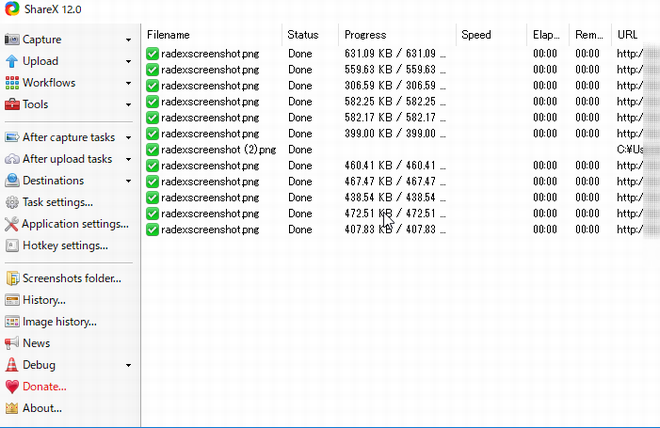The height and width of the screenshot is (428, 660).
Task: Click the After capture tasks icon
Action: [12, 137]
